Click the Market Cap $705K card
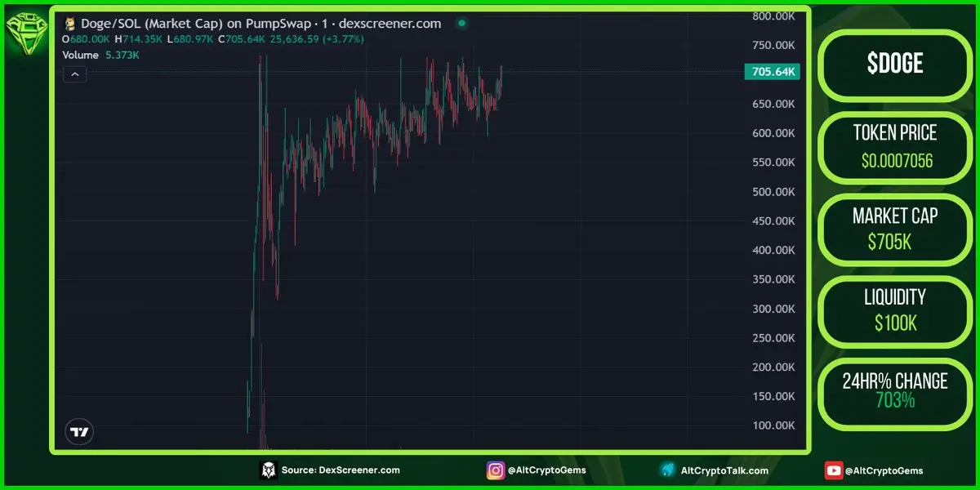 coord(895,229)
